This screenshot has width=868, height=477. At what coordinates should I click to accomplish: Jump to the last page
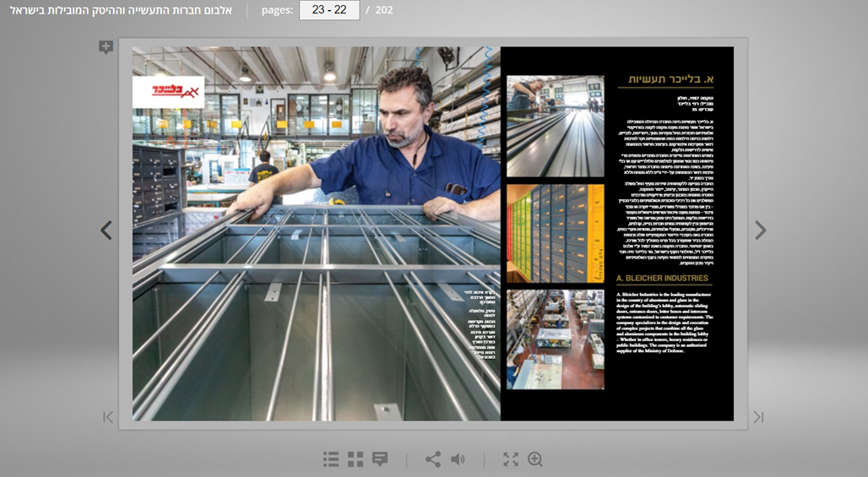click(x=758, y=417)
